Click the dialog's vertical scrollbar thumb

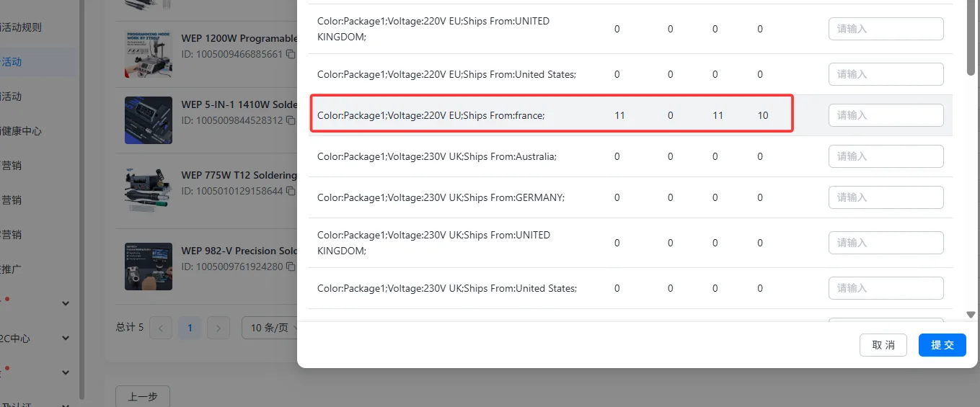tap(971, 36)
